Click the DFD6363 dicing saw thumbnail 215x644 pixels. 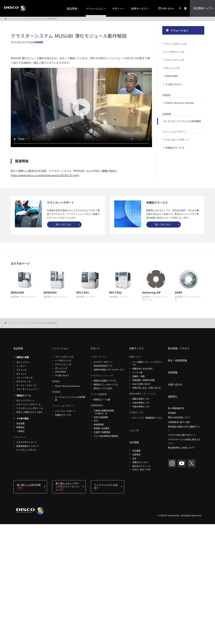click(x=57, y=279)
